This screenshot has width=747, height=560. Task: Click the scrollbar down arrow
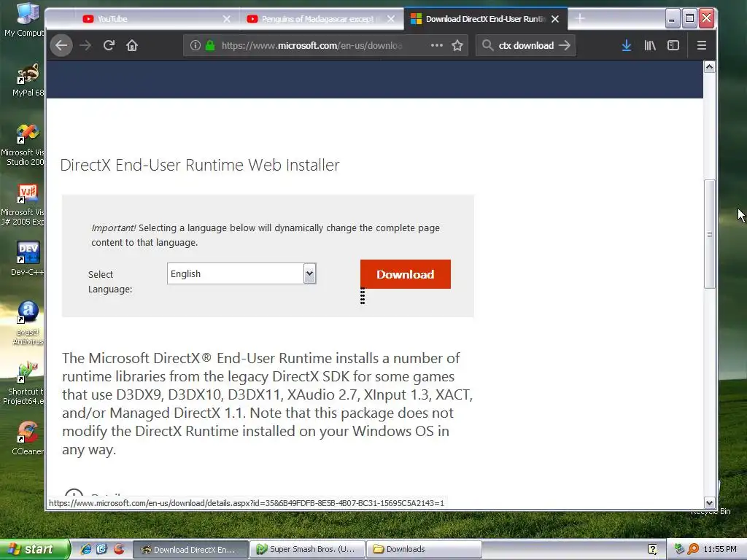point(709,502)
